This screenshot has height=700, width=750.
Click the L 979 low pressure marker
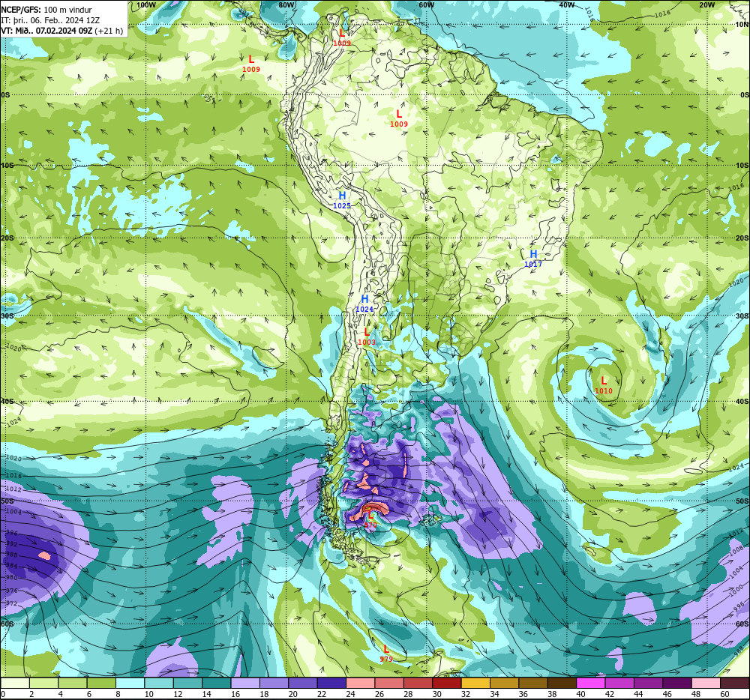(386, 654)
